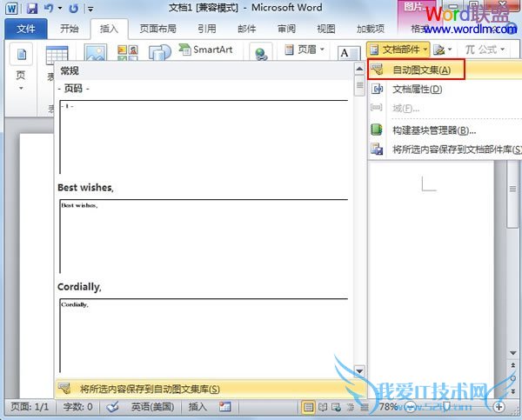This screenshot has width=522, height=420.
Task: Click the Clip Art icon
Action: point(128,53)
